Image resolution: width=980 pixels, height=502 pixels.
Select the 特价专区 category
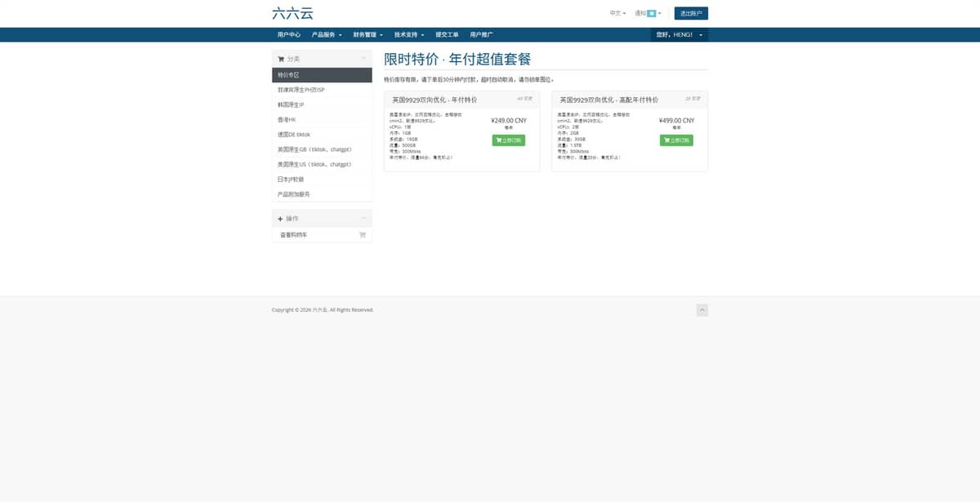tap(322, 75)
